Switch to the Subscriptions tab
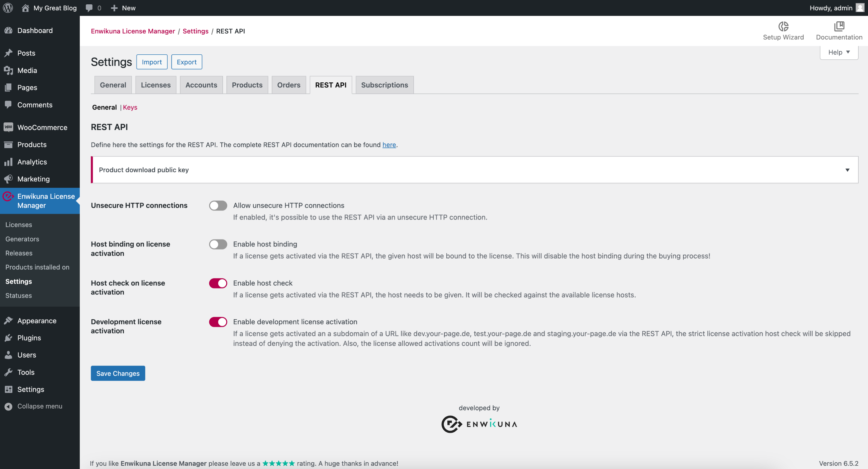Image resolution: width=868 pixels, height=469 pixels. click(385, 85)
